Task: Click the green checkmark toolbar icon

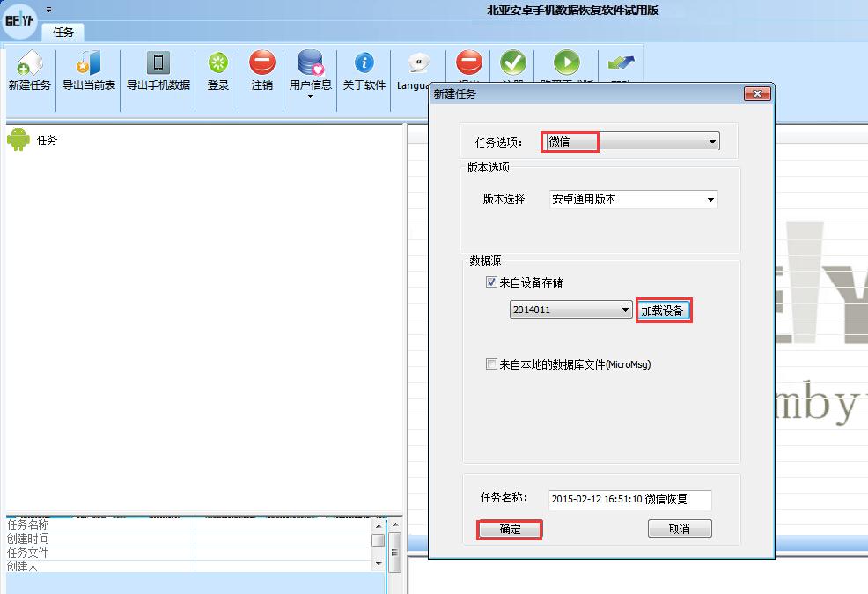Action: 513,62
